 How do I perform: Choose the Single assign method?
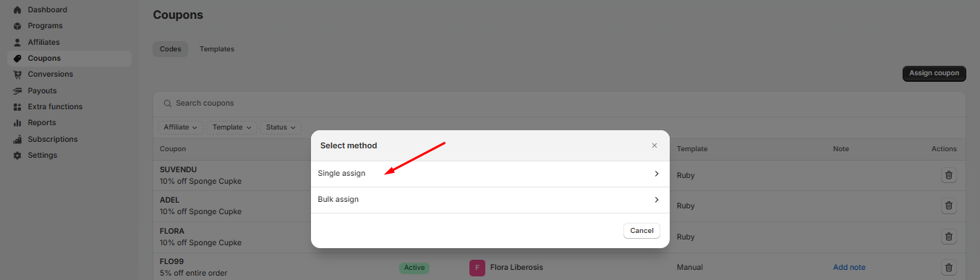[x=490, y=174]
